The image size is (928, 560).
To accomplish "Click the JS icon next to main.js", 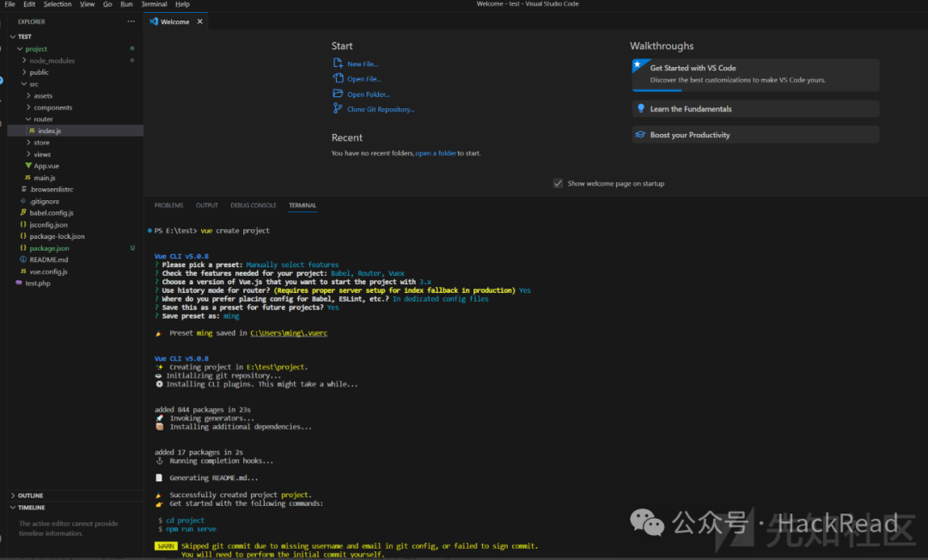I will pos(27,178).
